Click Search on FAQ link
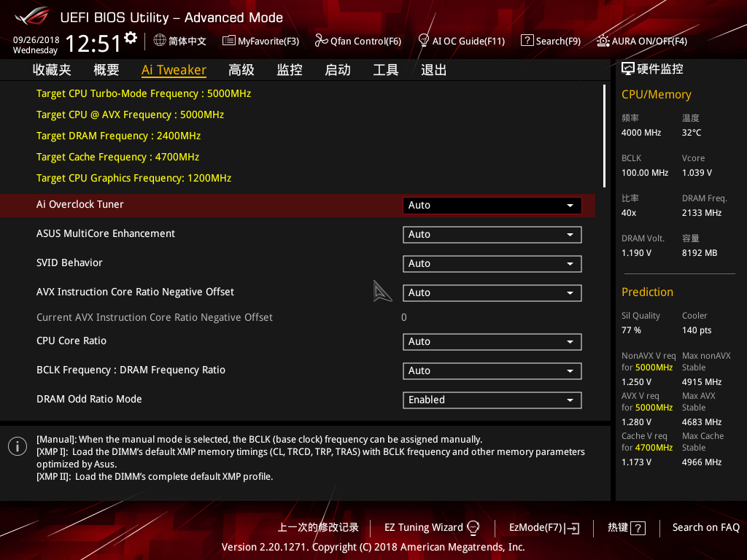Viewport: 747px width, 560px height. coord(705,527)
